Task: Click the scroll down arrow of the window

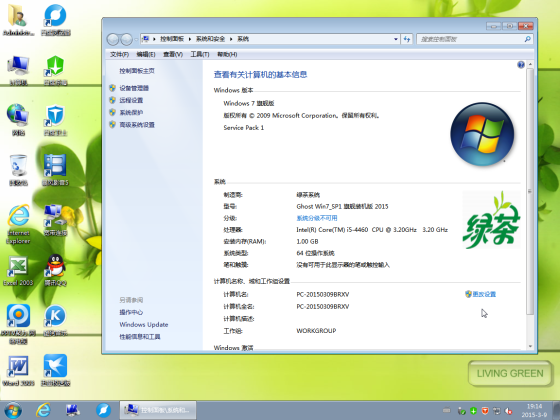Action: [x=530, y=346]
